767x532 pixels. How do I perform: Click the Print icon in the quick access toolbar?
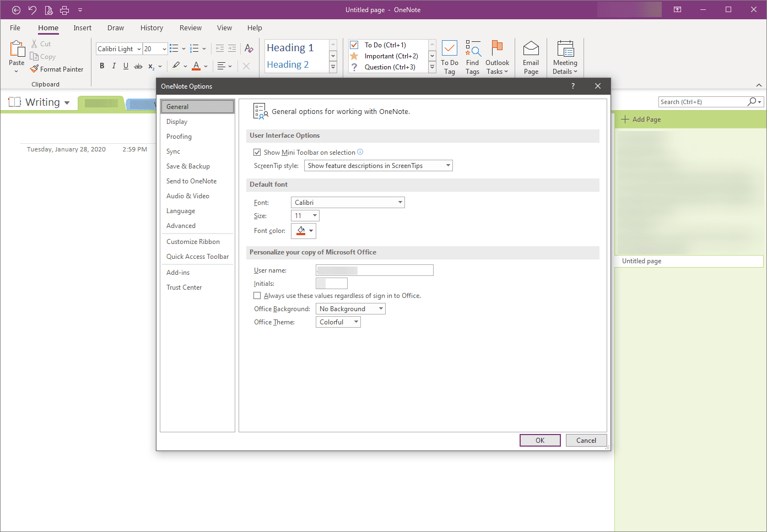[64, 10]
